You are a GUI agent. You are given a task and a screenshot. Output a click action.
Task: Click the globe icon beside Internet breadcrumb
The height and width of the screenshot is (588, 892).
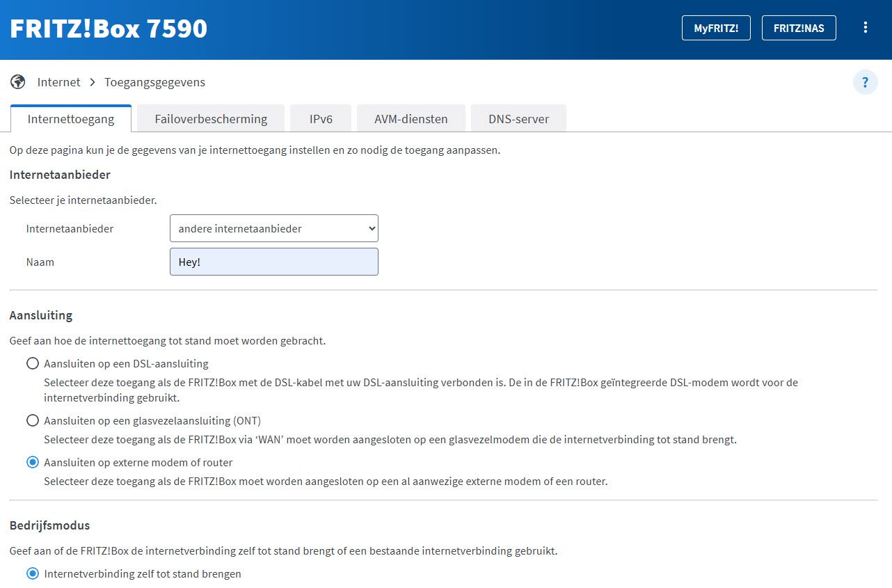coord(17,82)
